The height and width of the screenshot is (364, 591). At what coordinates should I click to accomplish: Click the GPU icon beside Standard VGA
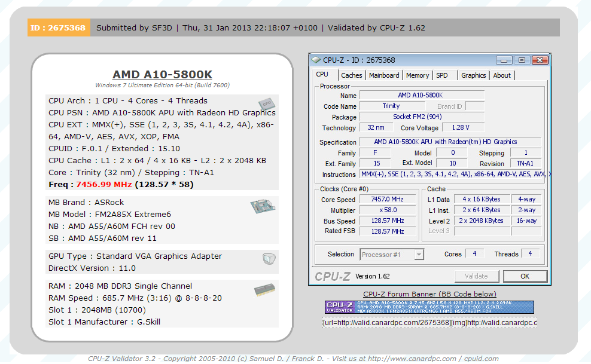(x=269, y=259)
